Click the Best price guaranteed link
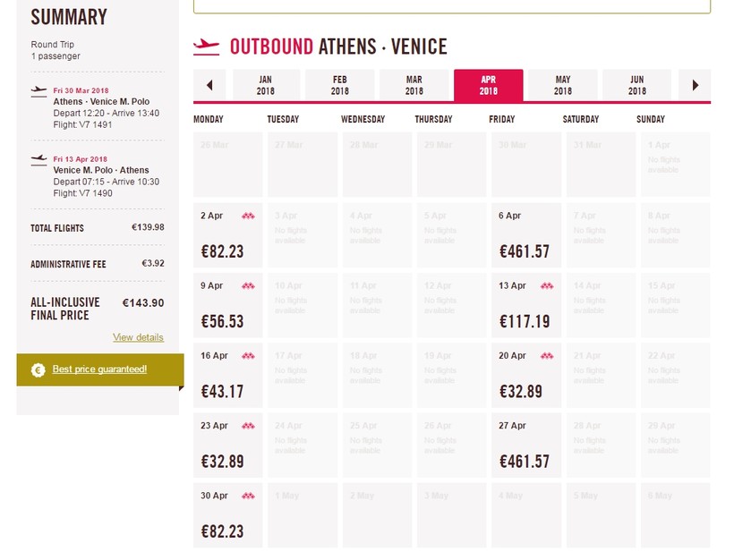Viewport: 734px width, 560px height. pyautogui.click(x=99, y=369)
